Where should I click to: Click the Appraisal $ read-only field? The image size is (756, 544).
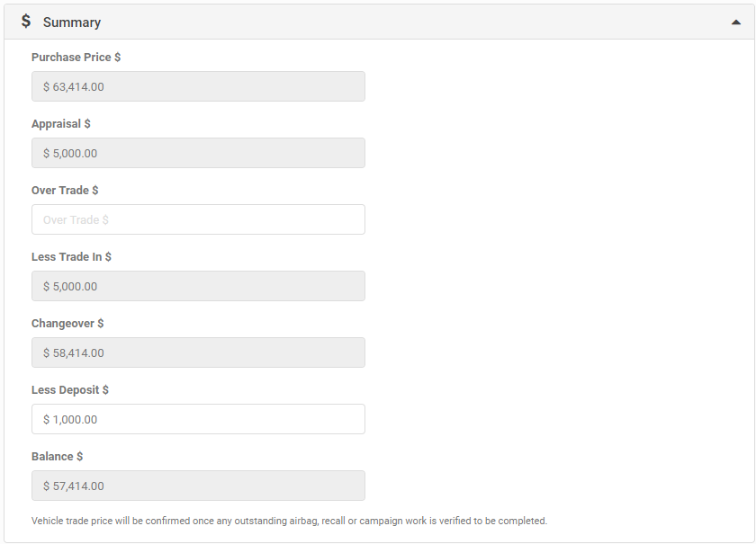198,153
